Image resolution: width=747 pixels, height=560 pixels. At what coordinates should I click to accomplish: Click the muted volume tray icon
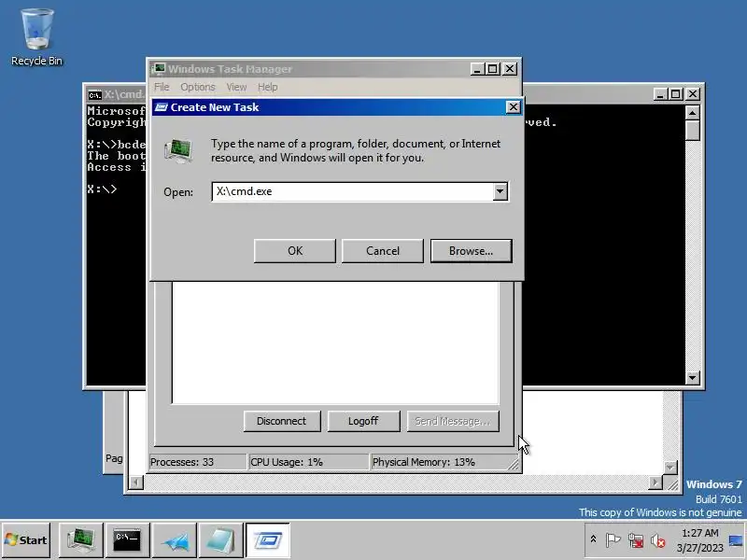click(658, 540)
